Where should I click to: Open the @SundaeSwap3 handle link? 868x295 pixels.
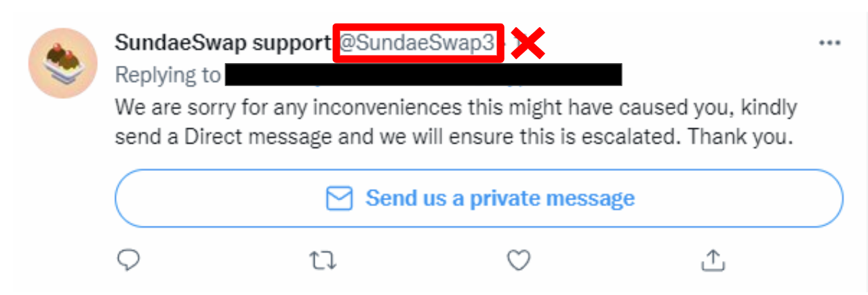(x=417, y=43)
